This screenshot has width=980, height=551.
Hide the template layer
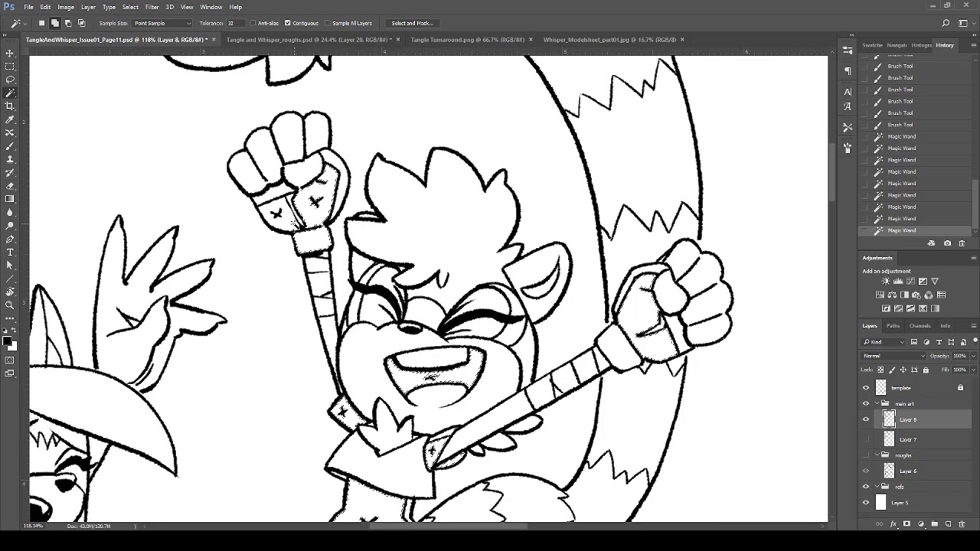click(866, 388)
